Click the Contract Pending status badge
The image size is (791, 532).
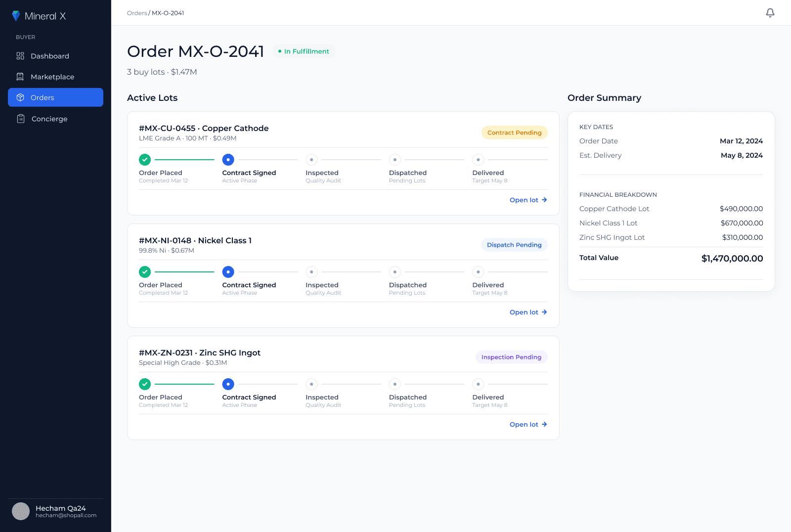point(514,133)
